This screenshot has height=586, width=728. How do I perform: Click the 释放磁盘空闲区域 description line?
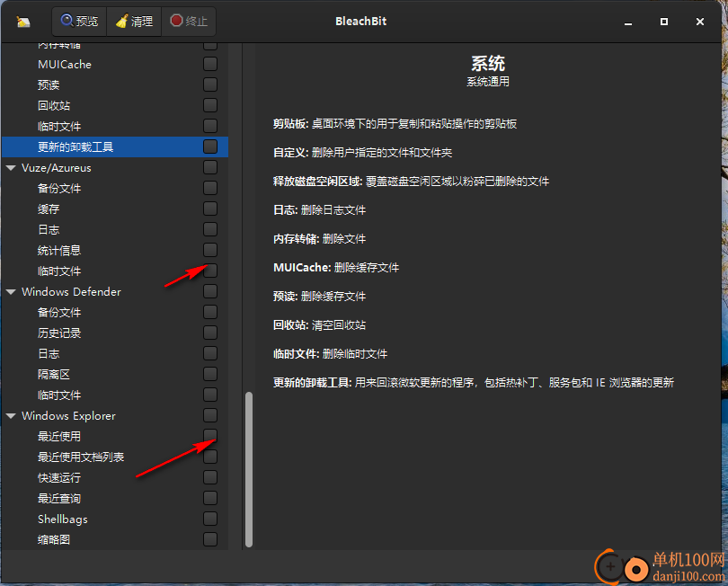[x=411, y=181]
